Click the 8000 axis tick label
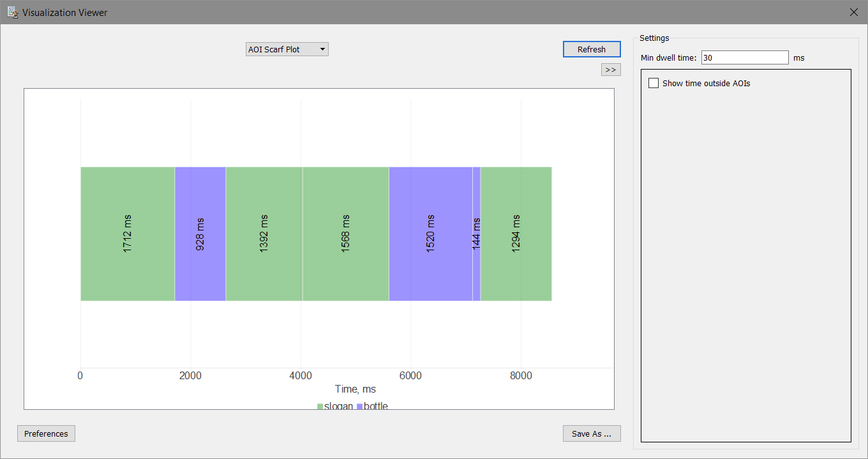The width and height of the screenshot is (868, 459). pos(521,375)
